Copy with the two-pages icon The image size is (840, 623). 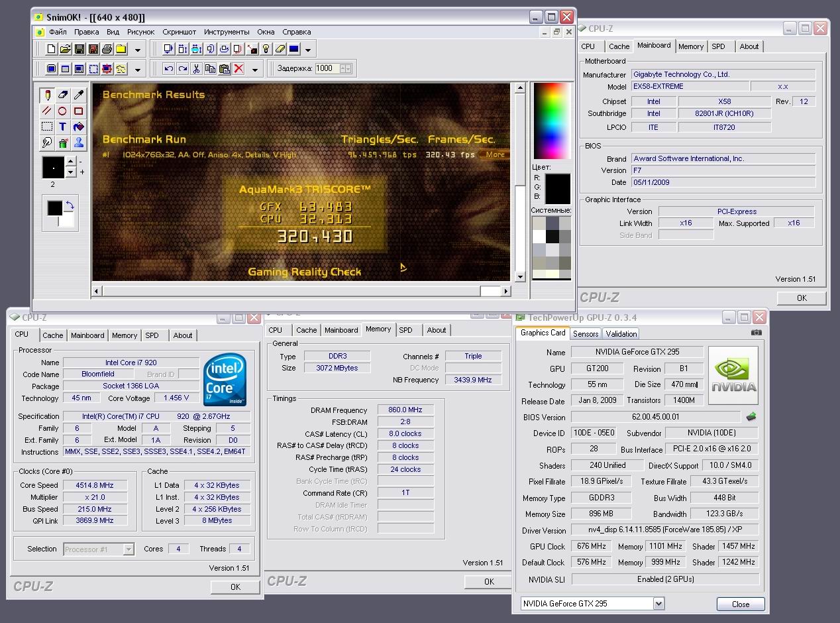[211, 68]
